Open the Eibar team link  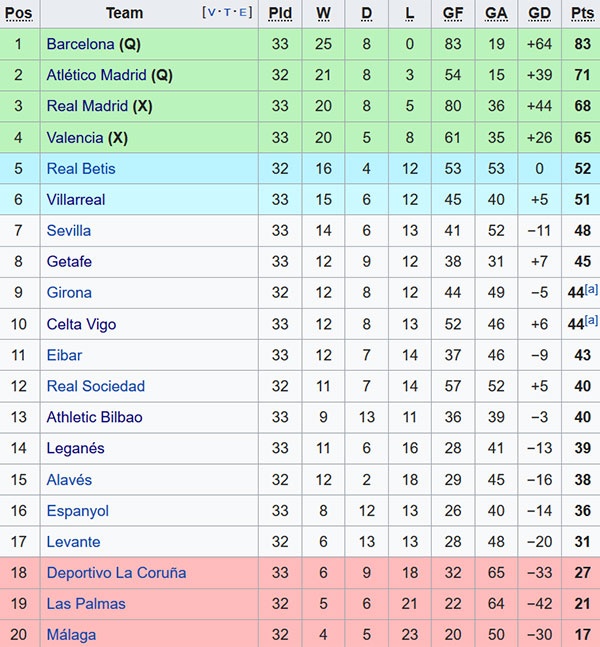click(64, 355)
